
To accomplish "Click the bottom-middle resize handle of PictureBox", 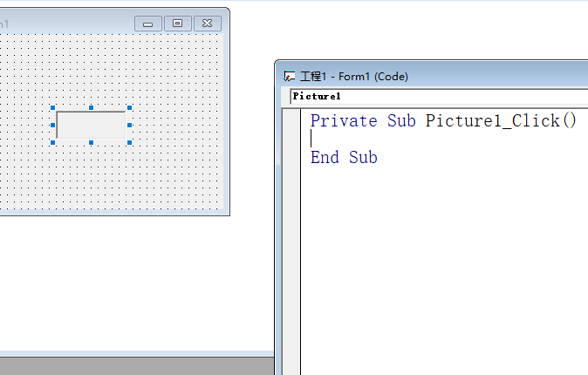I will tap(92, 142).
